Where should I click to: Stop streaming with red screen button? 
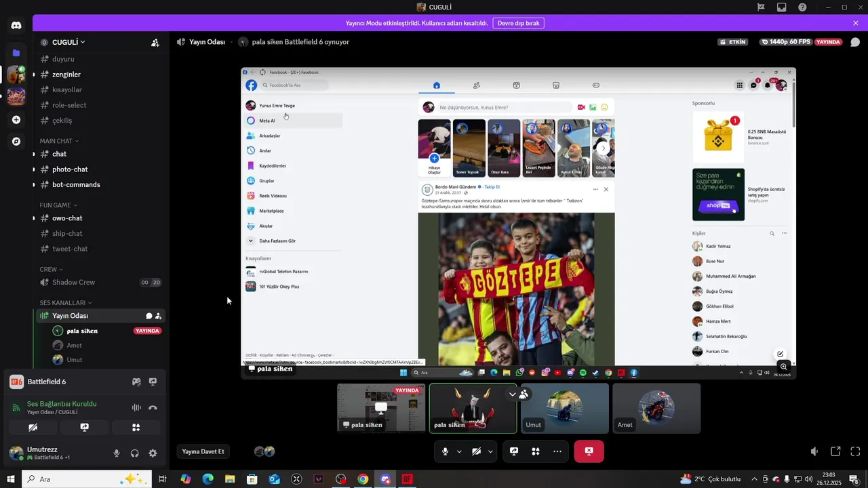589,451
